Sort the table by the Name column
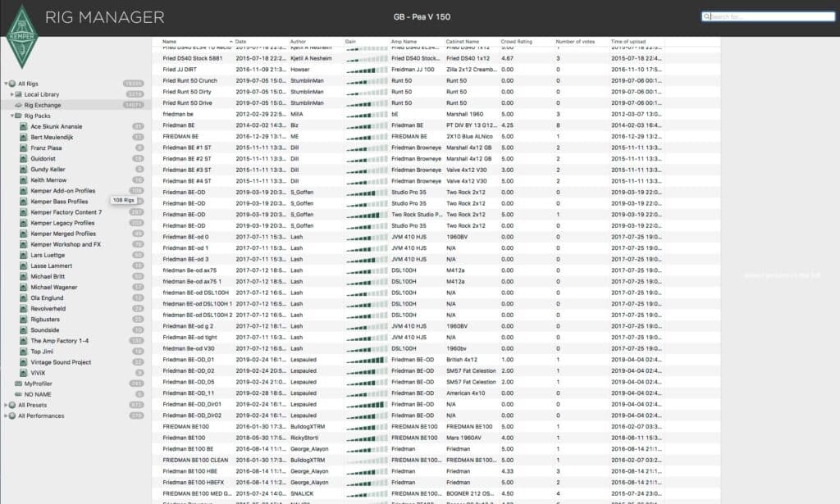 click(x=169, y=41)
